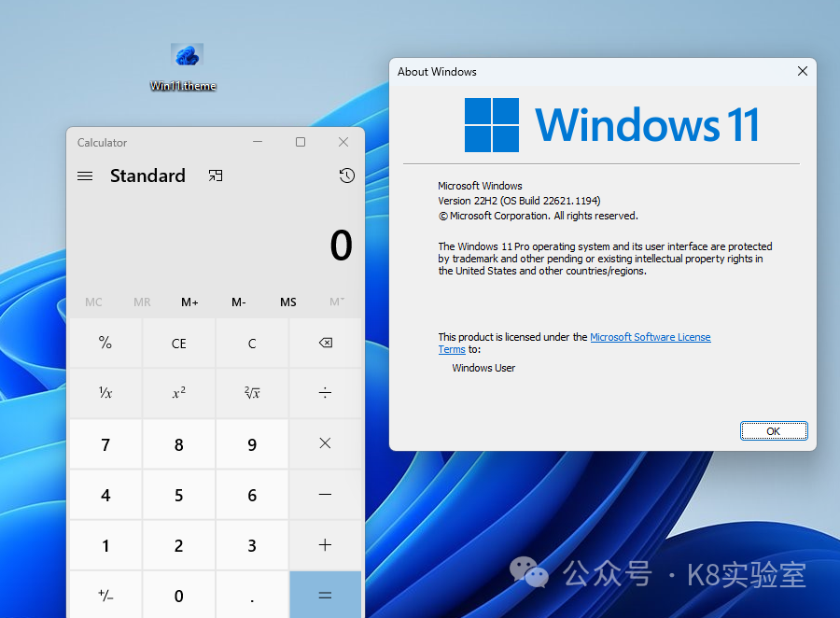Select the Win11.theme desktop file

(184, 67)
